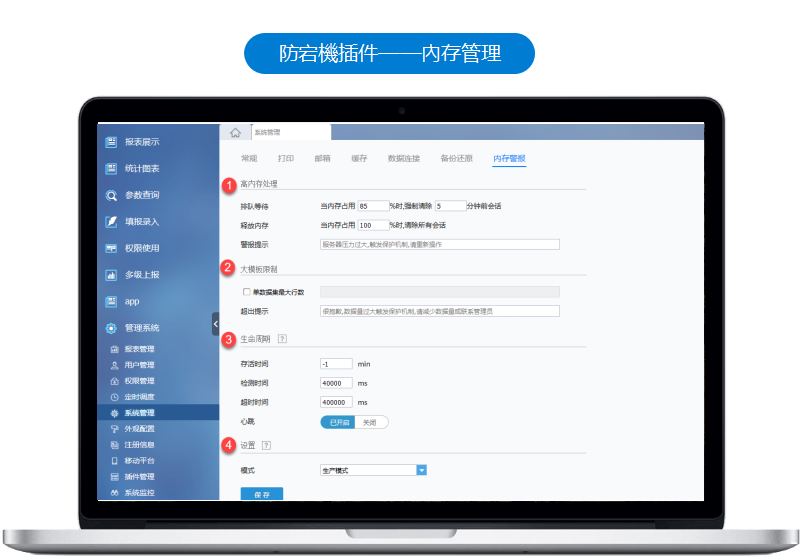Select the 内存警报 tab

click(510, 158)
